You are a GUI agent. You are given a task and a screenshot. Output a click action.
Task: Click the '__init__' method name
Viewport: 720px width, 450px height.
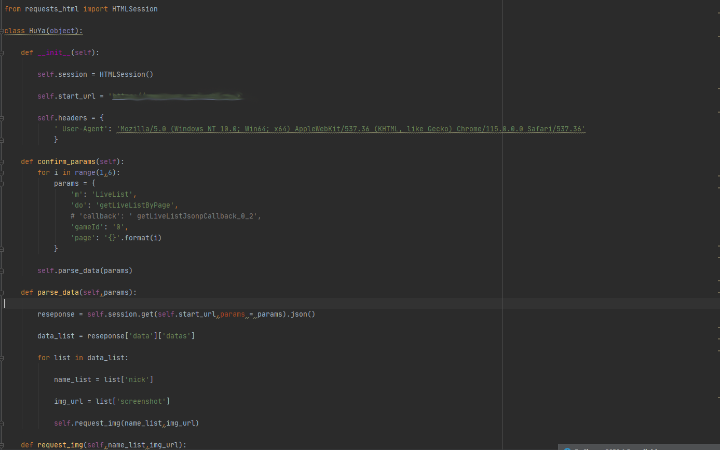(x=54, y=53)
